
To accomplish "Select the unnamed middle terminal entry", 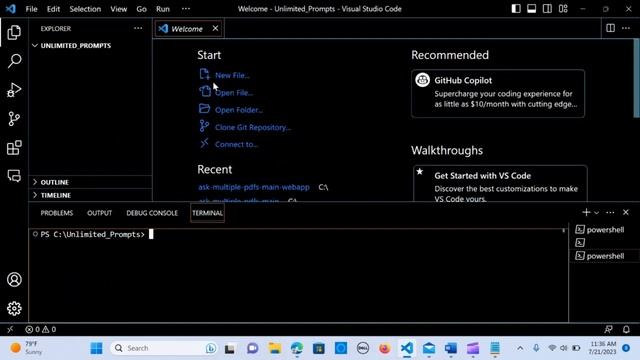I will 604,243.
